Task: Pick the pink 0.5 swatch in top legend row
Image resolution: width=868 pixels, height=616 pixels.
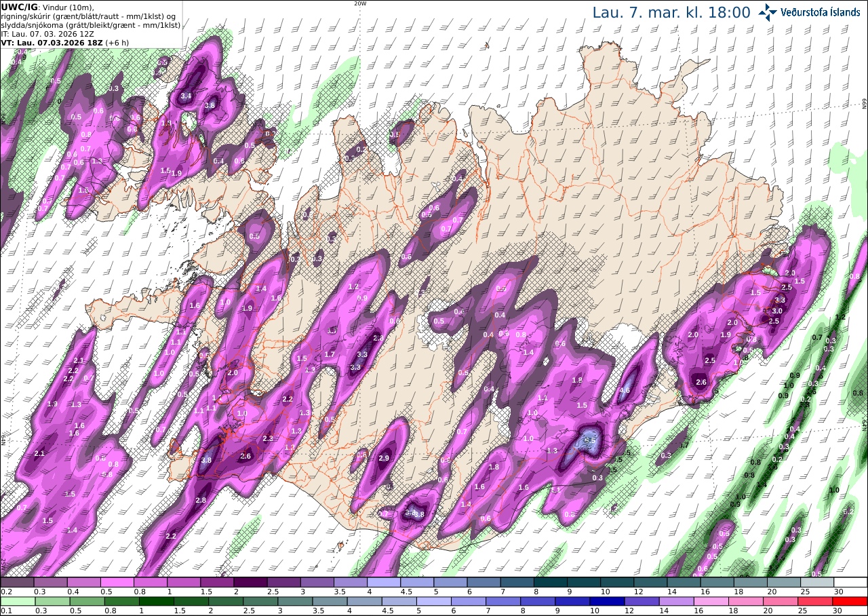Action: tap(117, 582)
